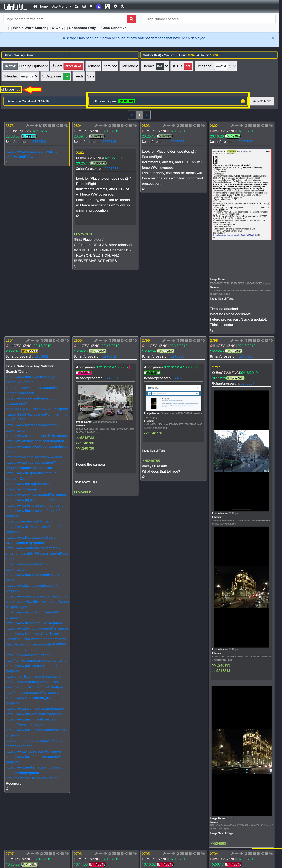This screenshot has width=282, height=868.
Task: Open the Site Menu in navbar
Action: [x=61, y=6]
